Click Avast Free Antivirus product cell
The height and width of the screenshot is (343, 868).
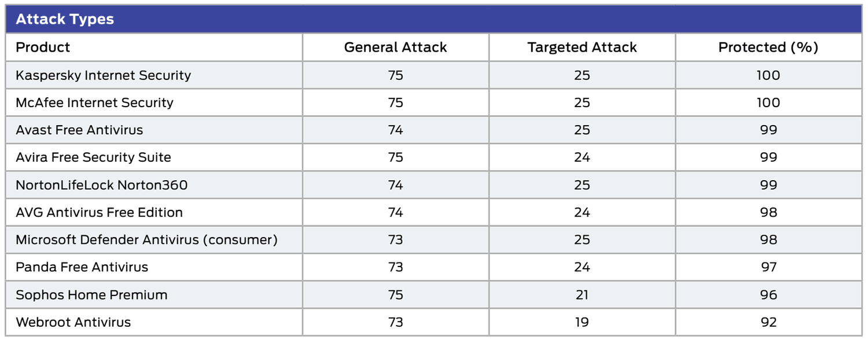tap(79, 130)
